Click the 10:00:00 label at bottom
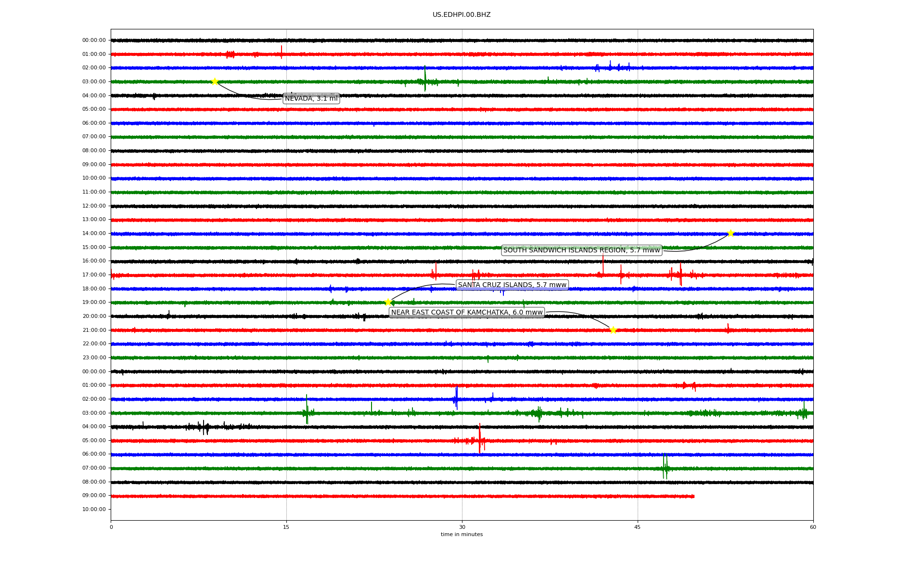The image size is (924, 578). pos(94,510)
